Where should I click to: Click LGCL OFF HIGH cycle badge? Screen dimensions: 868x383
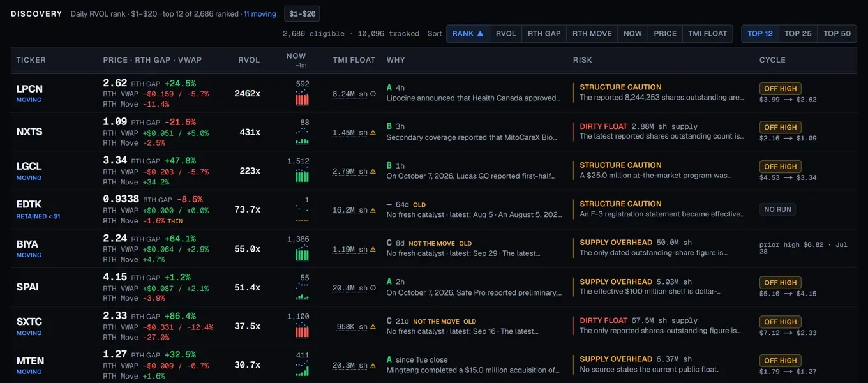coord(780,167)
